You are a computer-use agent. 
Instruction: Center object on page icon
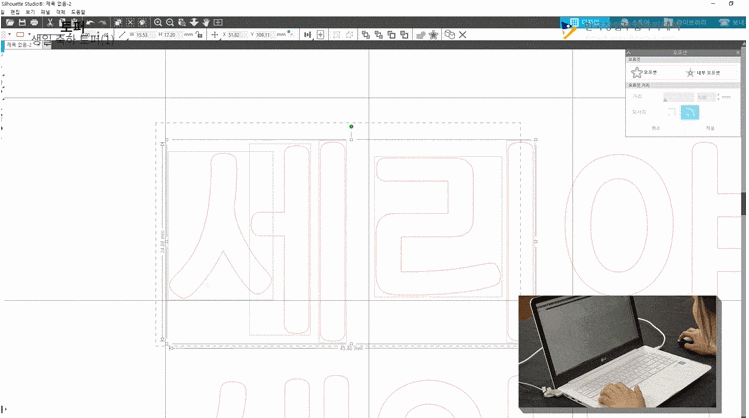click(321, 34)
